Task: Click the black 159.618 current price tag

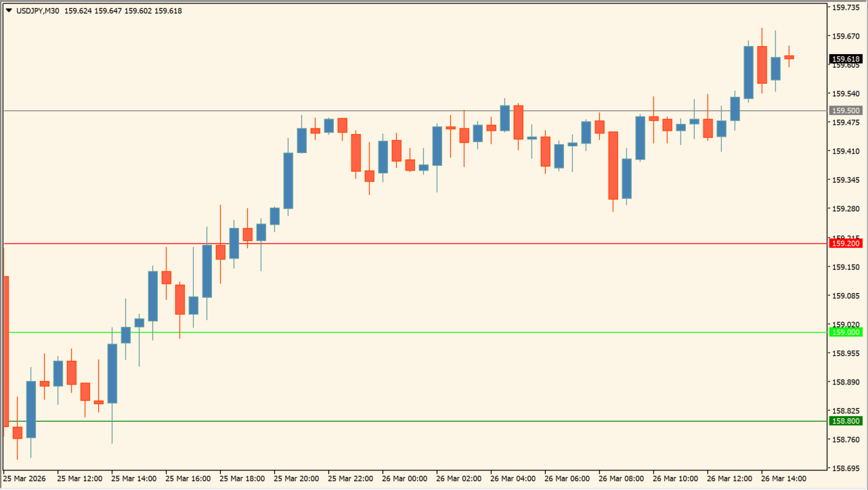Action: point(846,60)
